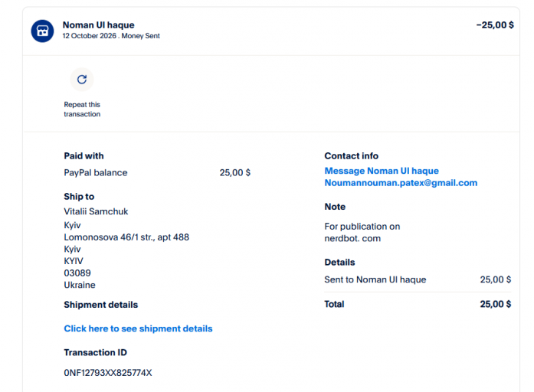The image size is (534, 392).
Task: Click the postal code '03089'
Action: (77, 273)
